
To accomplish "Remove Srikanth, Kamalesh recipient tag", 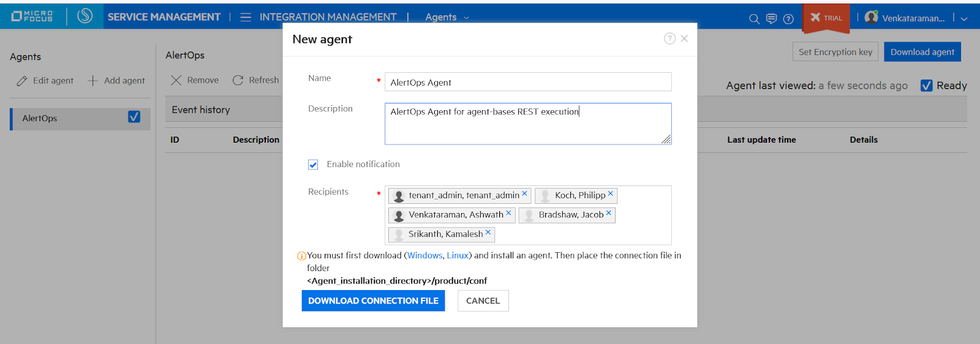I will 488,233.
